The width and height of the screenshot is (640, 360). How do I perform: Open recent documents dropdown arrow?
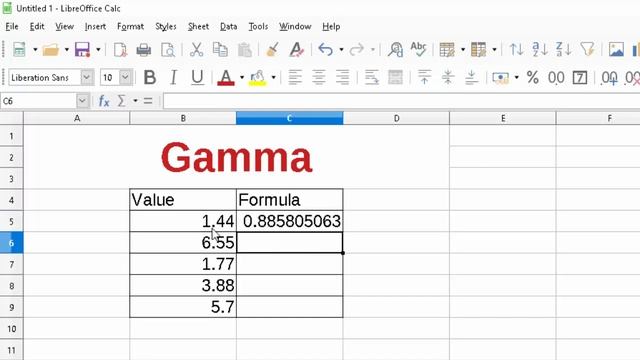pyautogui.click(x=67, y=50)
